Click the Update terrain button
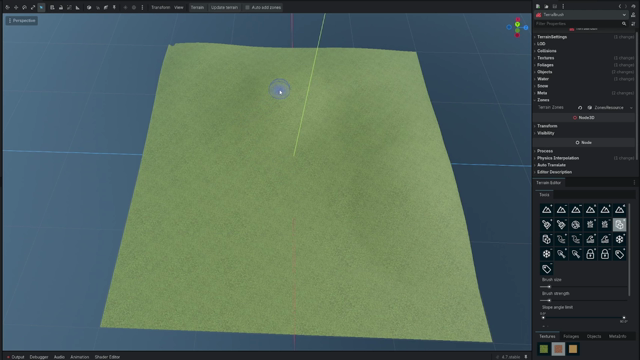Screen dimensions: 640x360 (x=224, y=7)
